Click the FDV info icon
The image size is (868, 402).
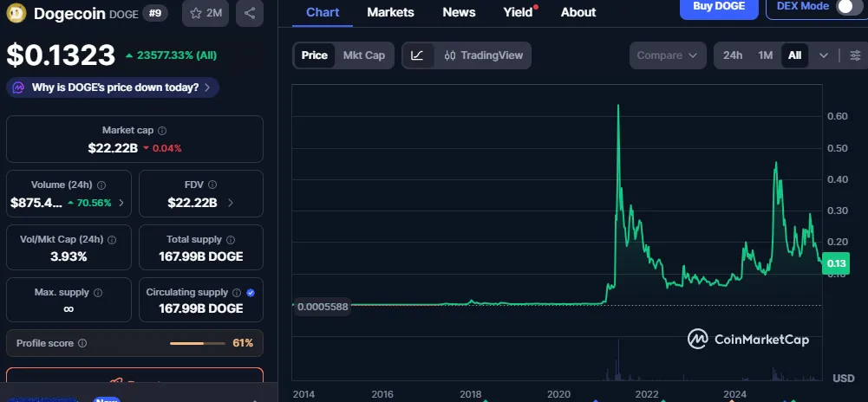212,185
